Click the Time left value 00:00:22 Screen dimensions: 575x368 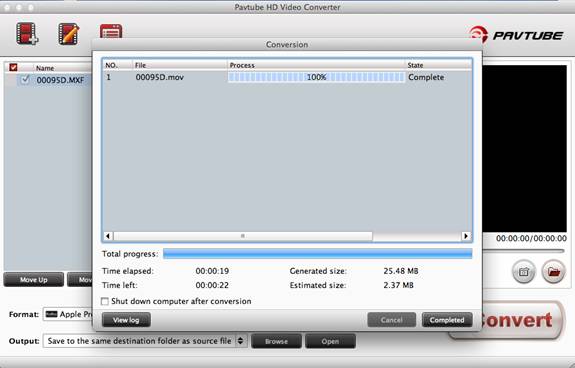coord(212,285)
